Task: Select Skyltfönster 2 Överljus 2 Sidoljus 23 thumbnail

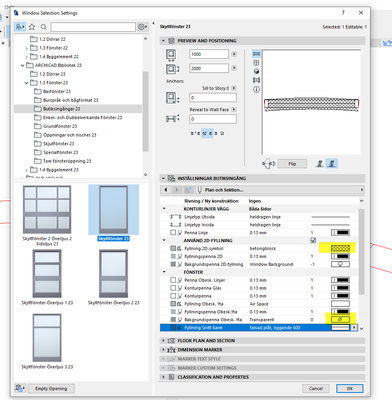Action: (x=47, y=210)
